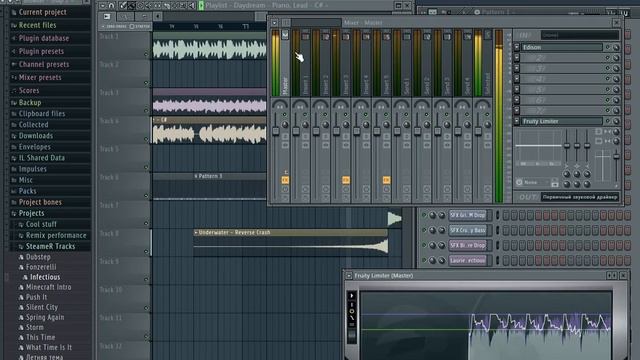Click the Laurie channel button
This screenshot has width=640, height=360.
(468, 260)
